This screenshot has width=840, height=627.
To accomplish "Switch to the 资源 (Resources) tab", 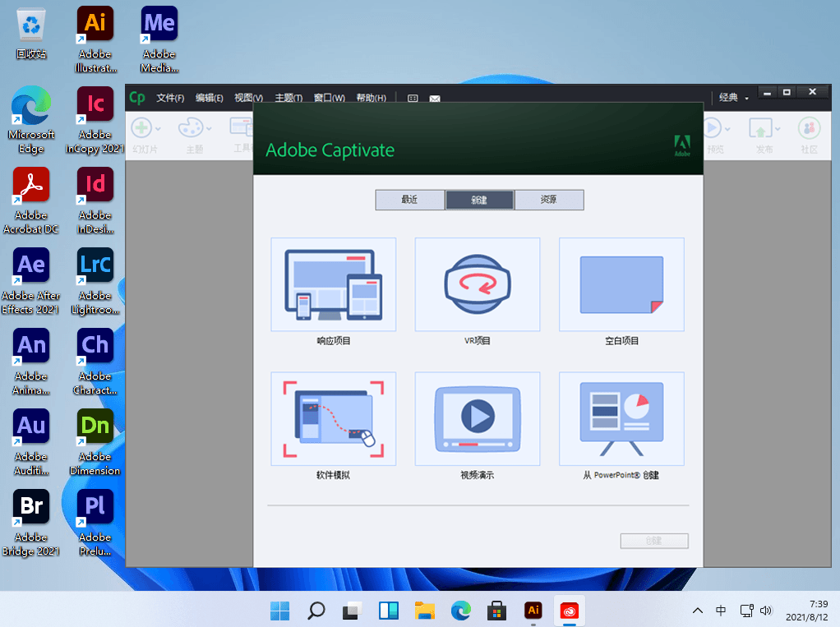I will click(x=549, y=200).
